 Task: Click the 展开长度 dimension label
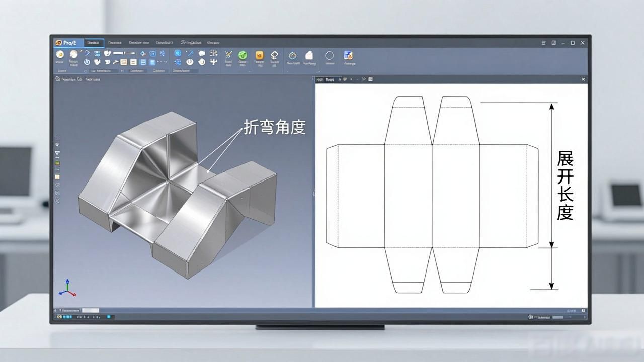coord(565,187)
